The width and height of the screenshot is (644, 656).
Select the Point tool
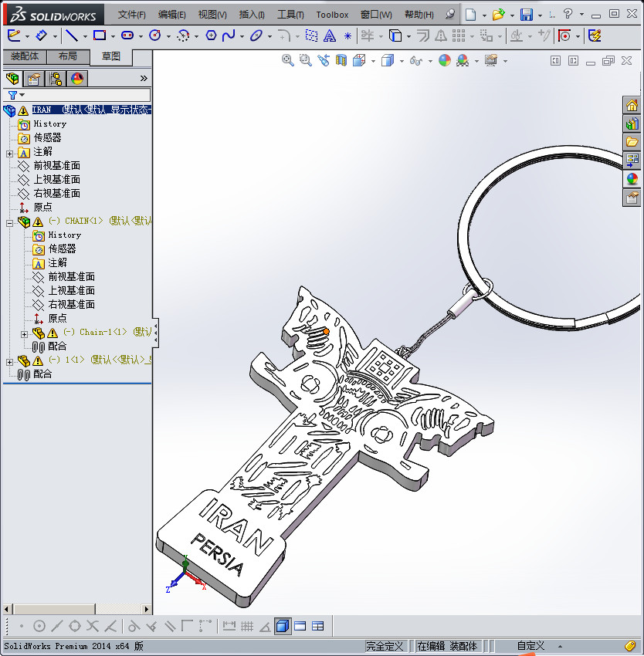347,36
